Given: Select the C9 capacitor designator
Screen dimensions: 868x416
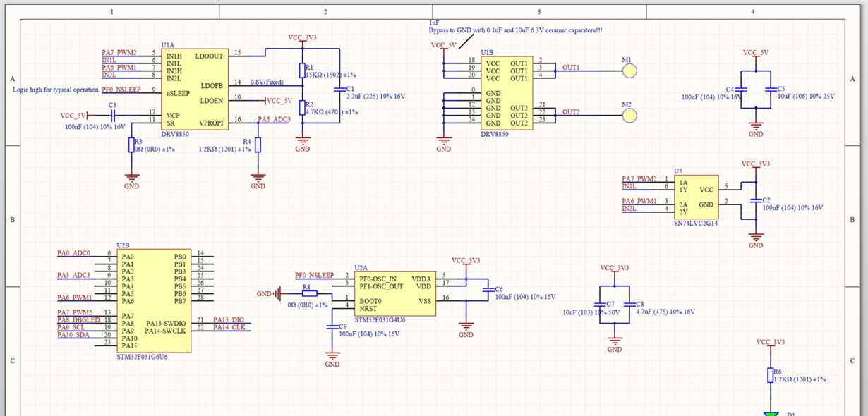Looking at the screenshot, I should pyautogui.click(x=343, y=326).
